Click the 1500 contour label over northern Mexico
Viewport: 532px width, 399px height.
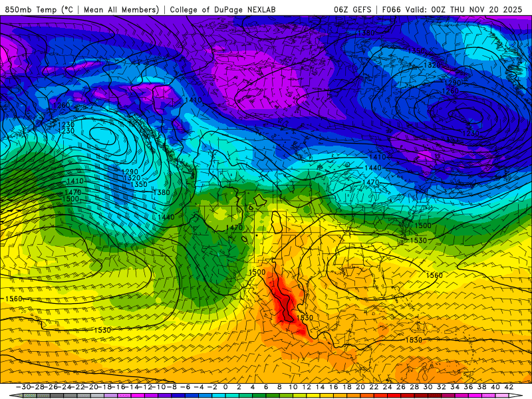pyautogui.click(x=257, y=272)
